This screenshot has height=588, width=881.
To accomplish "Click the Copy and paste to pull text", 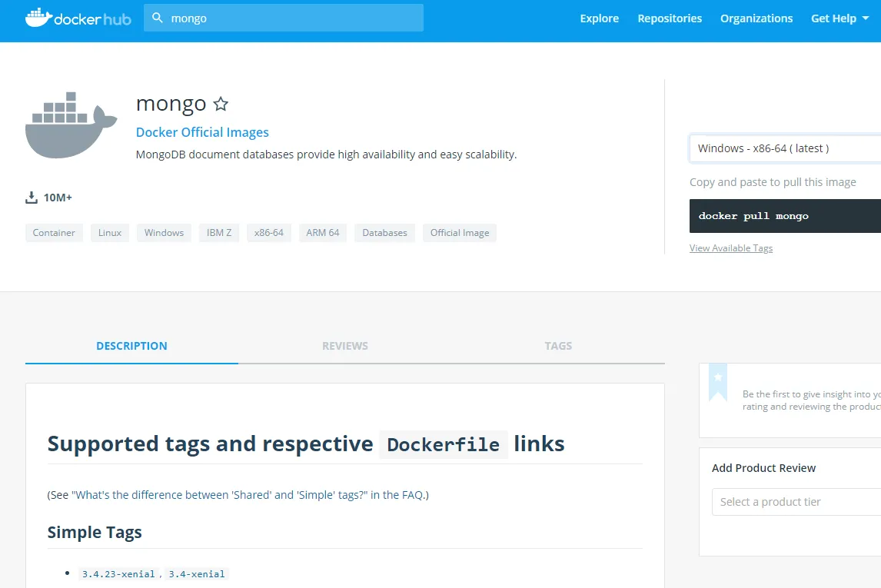I will (773, 182).
